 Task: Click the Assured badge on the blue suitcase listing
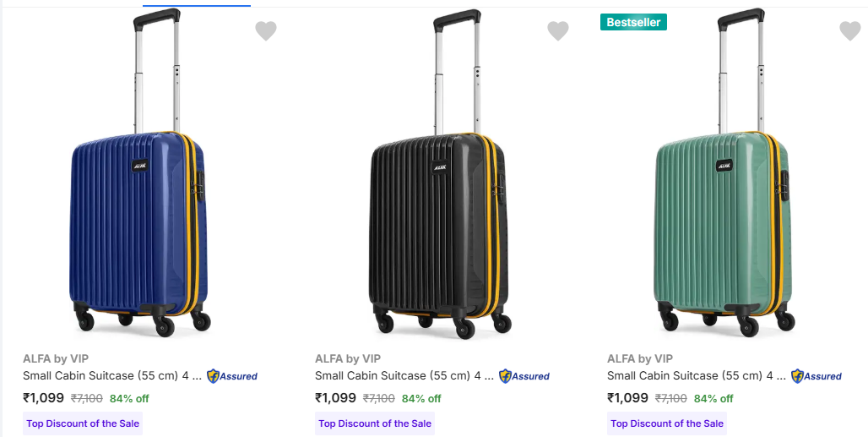[232, 376]
